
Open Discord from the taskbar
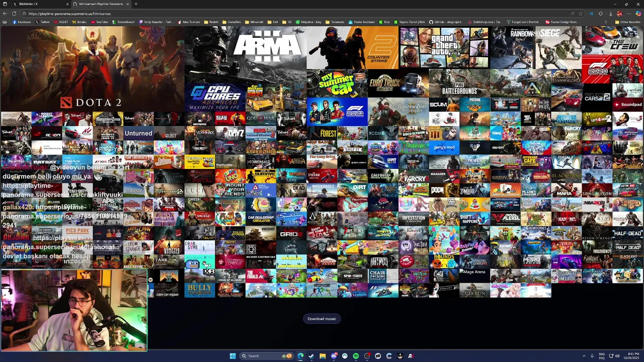pyautogui.click(x=334, y=356)
